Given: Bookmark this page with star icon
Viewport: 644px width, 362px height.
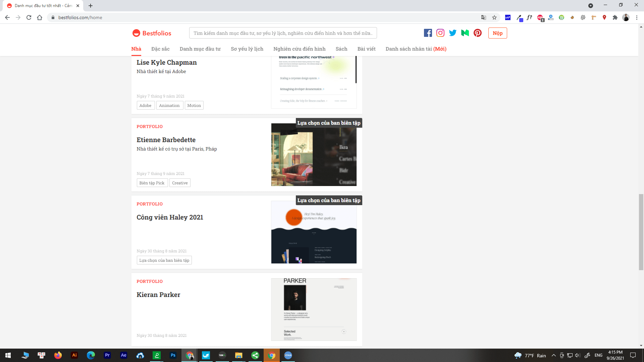Looking at the screenshot, I should (494, 17).
